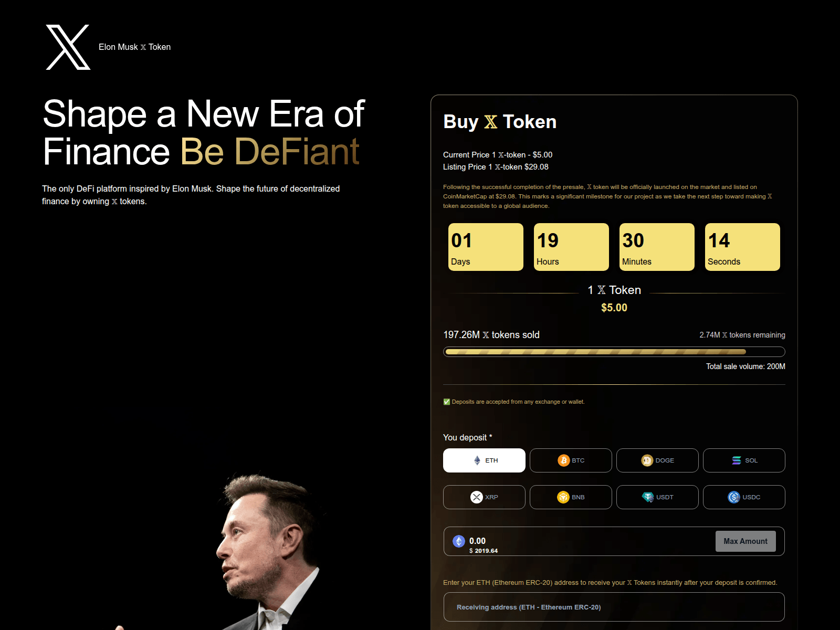Click the Hours countdown box

[571, 247]
